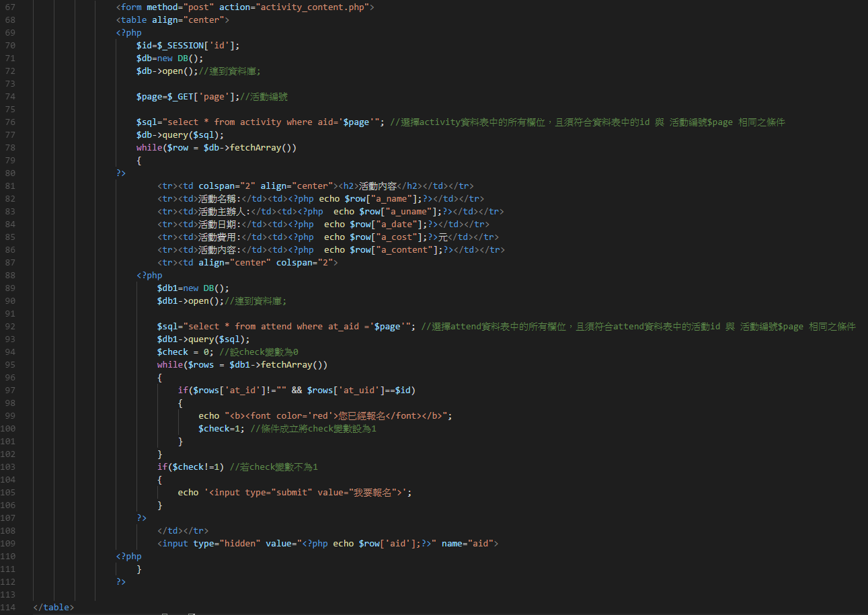Screen dimensions: 868x615
Task: Click the //活動編號 comment
Action: 264,96
